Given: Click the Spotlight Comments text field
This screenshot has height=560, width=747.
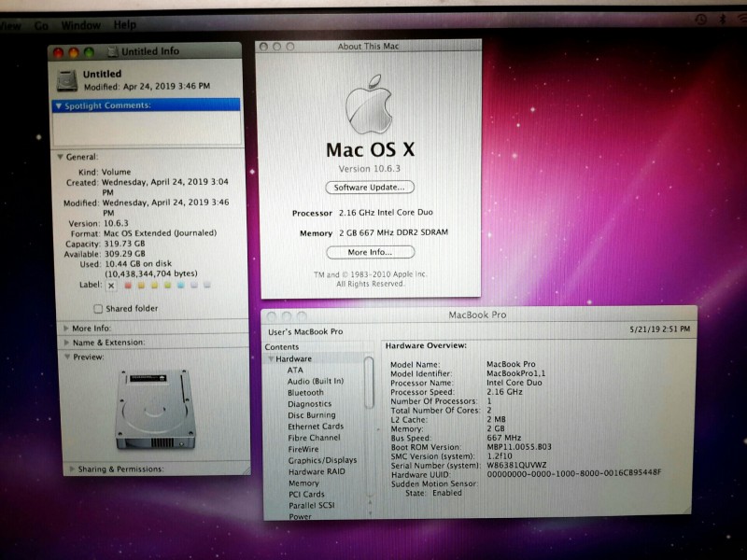Looking at the screenshot, I should coord(147,128).
